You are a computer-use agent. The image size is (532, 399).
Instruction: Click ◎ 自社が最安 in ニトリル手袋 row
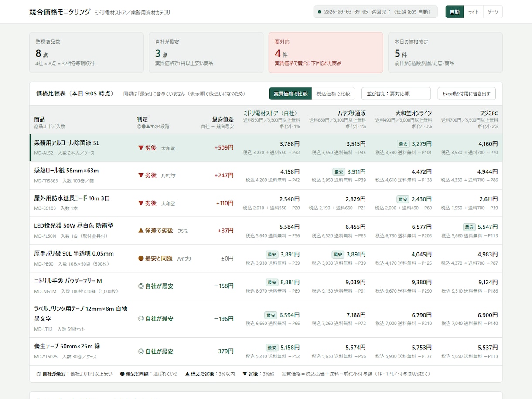(155, 286)
